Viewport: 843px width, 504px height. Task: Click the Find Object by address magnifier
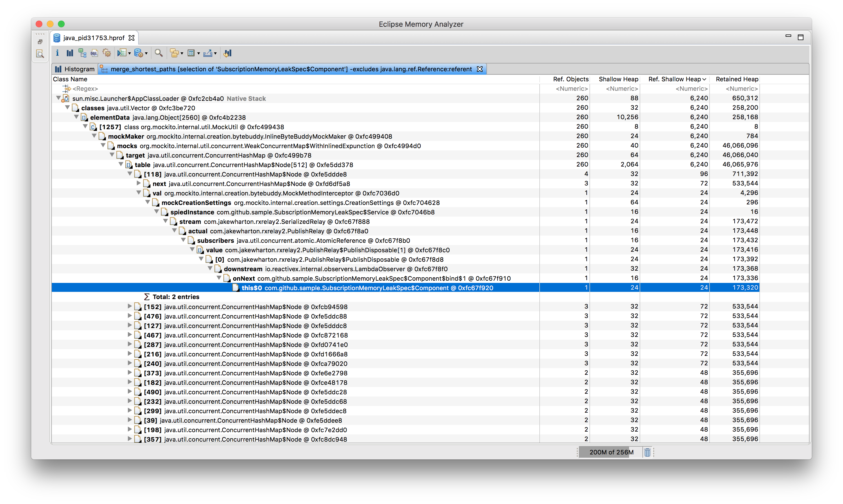tap(159, 53)
